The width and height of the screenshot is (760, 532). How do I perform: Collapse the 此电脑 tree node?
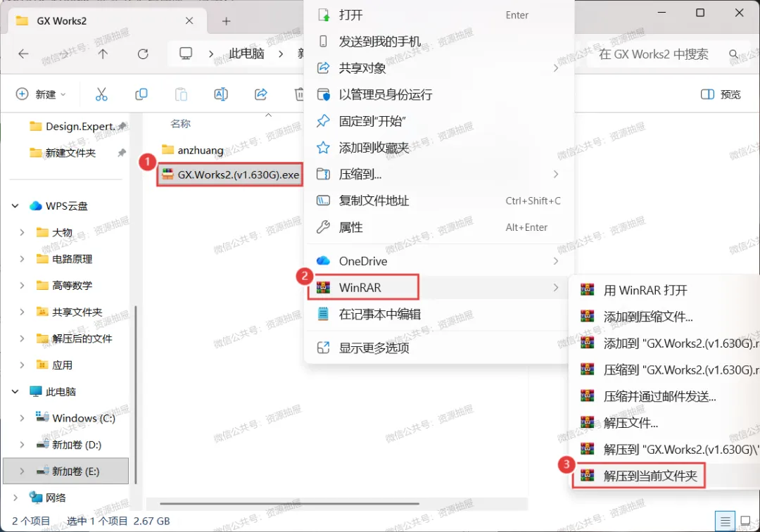tap(15, 391)
